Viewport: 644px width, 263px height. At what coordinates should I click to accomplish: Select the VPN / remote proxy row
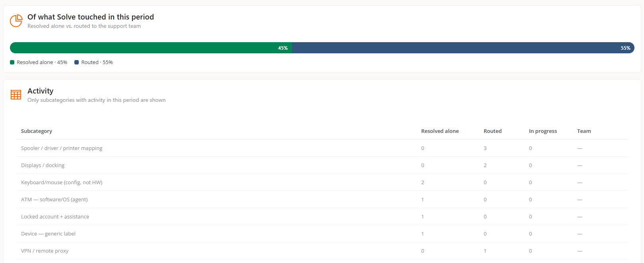pos(322,251)
